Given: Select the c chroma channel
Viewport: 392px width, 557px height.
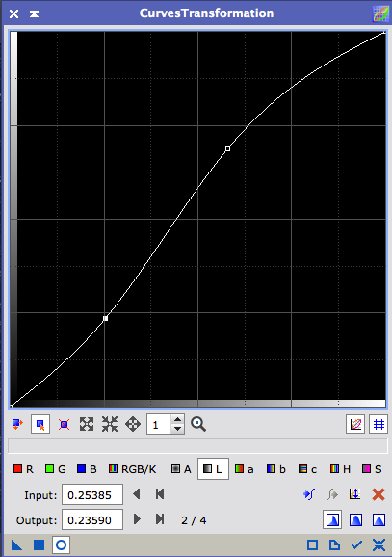Looking at the screenshot, I should (x=307, y=469).
